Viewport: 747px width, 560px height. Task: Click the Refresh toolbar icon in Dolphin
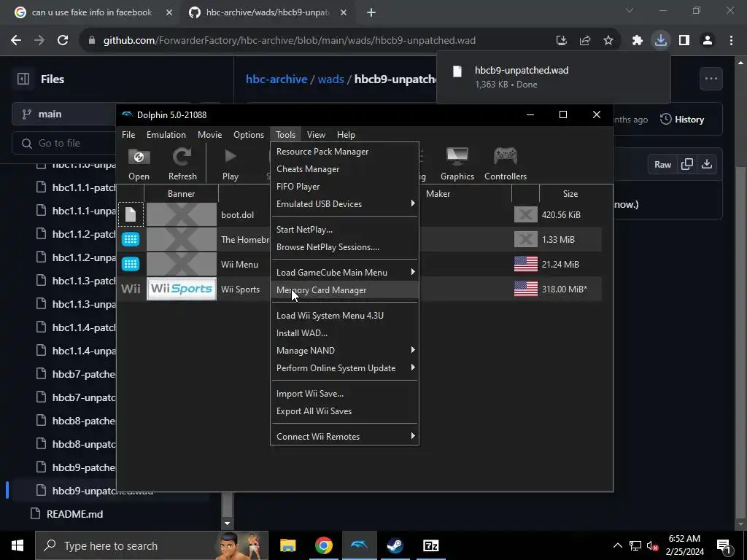(182, 164)
